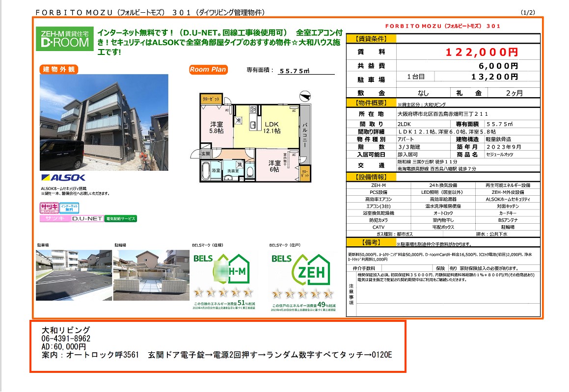The height and width of the screenshot is (392, 569).
Task: Click the 南海電鉄高野線 百舌鳥八幡駅 line
Action: tap(437, 169)
